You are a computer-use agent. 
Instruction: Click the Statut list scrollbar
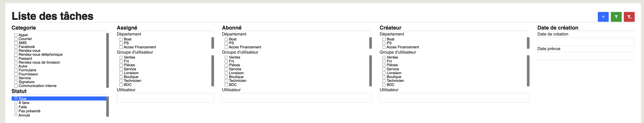click(107, 106)
